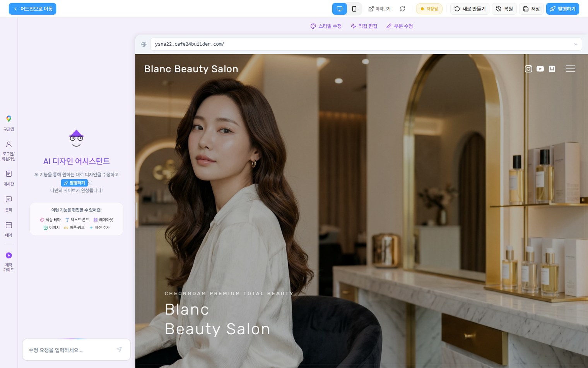Image resolution: width=588 pixels, height=368 pixels.
Task: Open 로그인/회원가입 sidebar item
Action: point(9,151)
